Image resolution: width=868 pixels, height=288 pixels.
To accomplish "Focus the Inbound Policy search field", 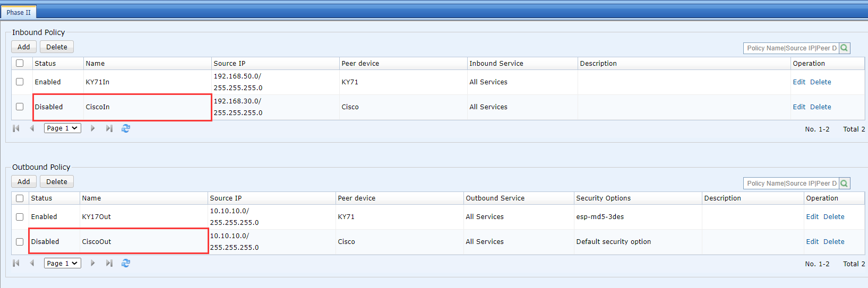I will click(x=790, y=48).
